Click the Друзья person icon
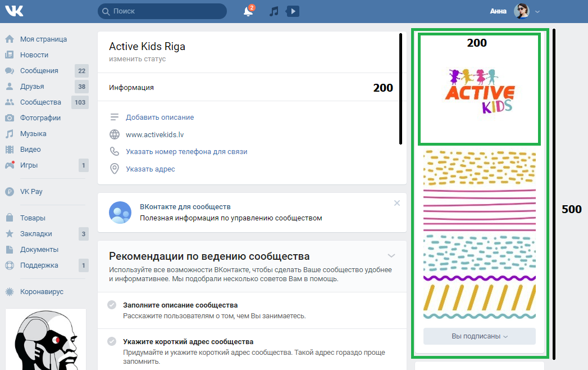The image size is (588, 370). 10,87
